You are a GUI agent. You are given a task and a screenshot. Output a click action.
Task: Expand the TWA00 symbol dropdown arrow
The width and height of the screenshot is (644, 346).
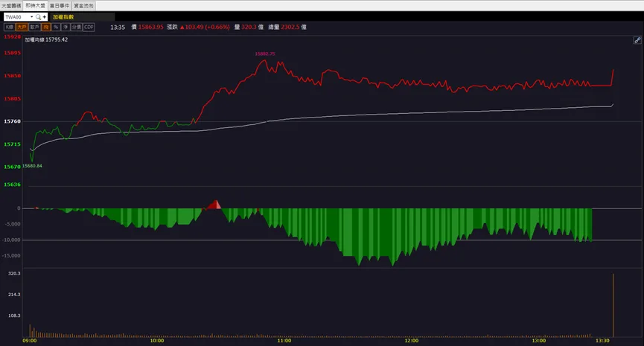pyautogui.click(x=31, y=17)
